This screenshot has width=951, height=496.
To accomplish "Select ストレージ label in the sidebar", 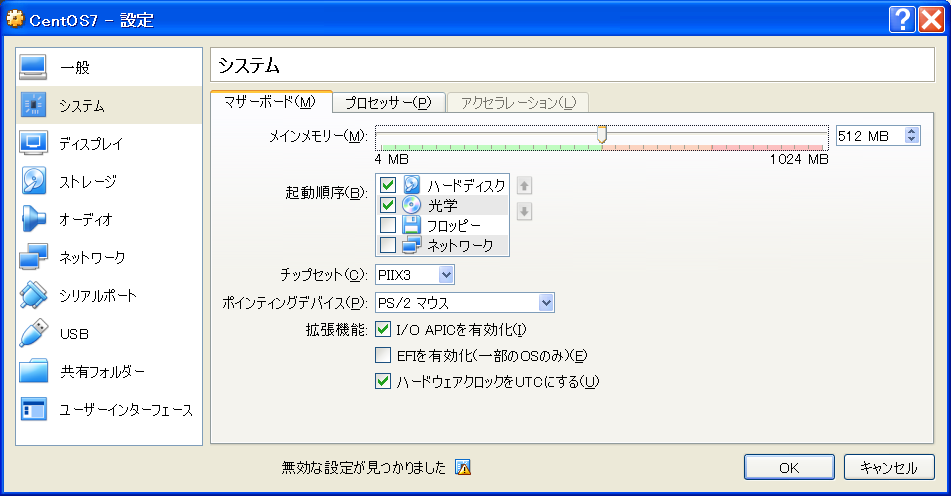I will pos(88,181).
